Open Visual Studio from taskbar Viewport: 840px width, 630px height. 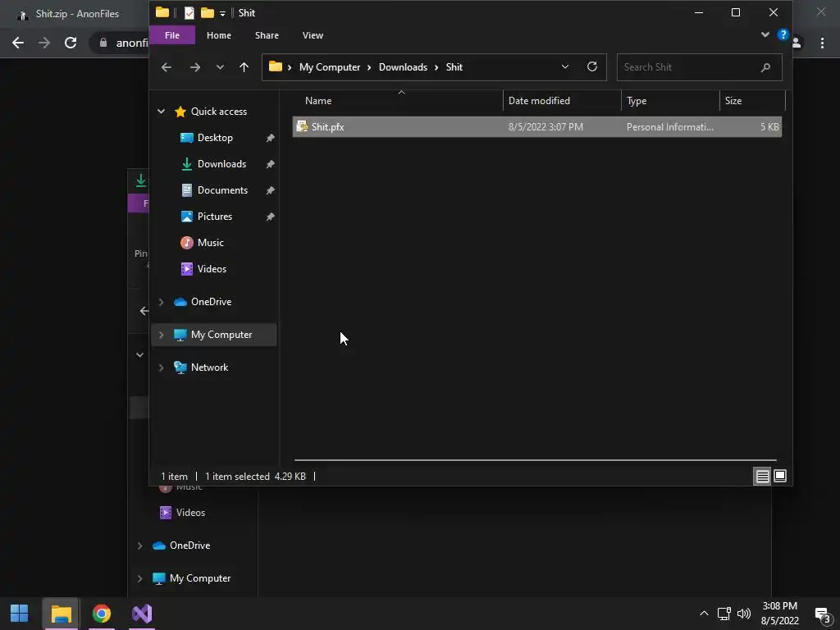(x=142, y=614)
